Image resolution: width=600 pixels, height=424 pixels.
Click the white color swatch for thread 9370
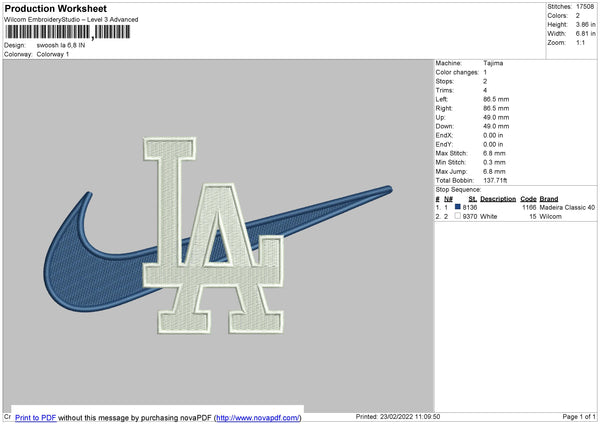click(x=457, y=216)
